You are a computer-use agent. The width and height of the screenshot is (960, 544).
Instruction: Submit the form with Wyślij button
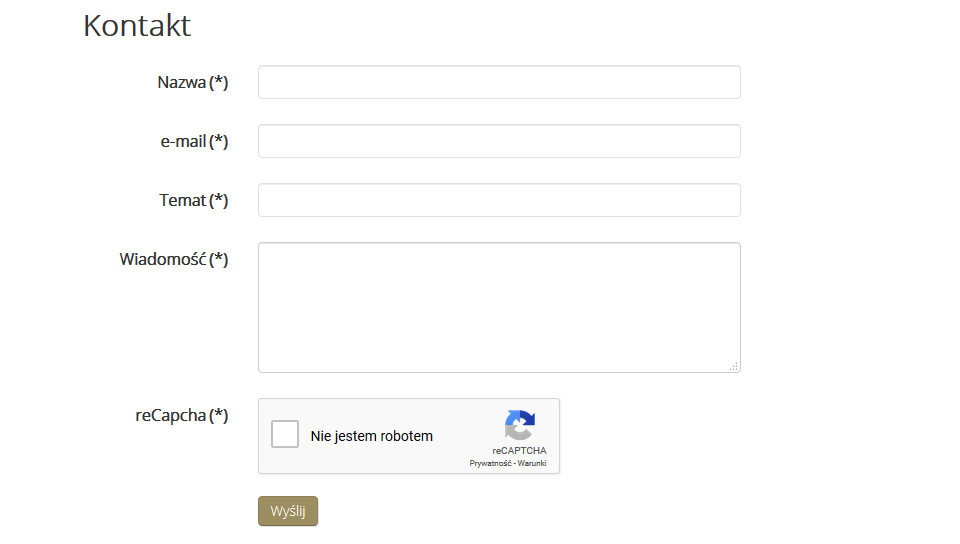click(288, 511)
